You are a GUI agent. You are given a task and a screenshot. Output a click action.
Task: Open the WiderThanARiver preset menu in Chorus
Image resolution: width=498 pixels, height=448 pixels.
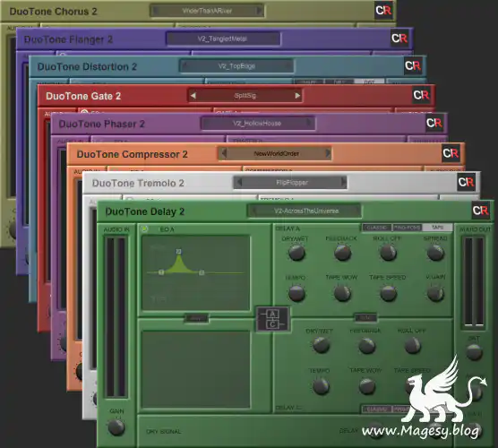[x=207, y=11]
